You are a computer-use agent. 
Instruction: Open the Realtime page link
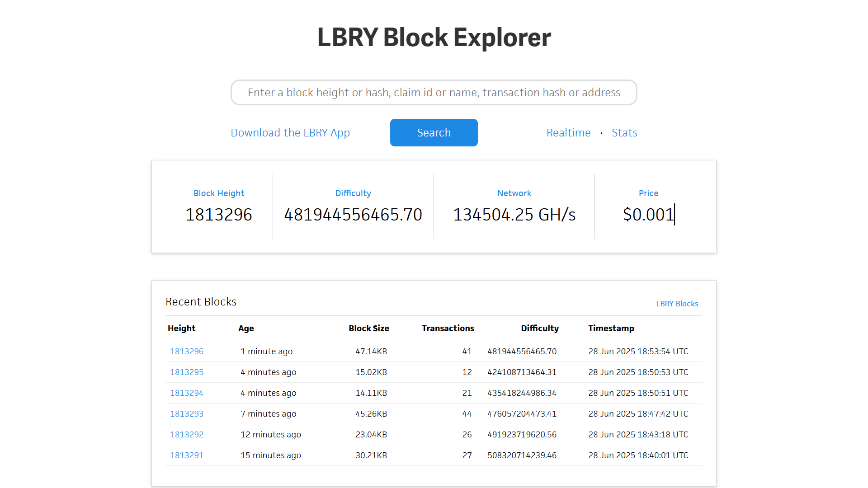[x=568, y=133]
